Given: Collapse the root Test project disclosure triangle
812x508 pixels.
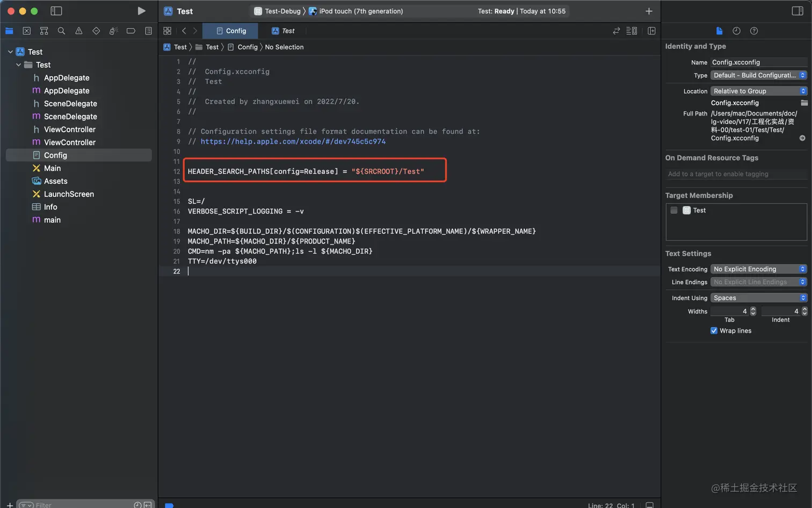Looking at the screenshot, I should pyautogui.click(x=10, y=52).
